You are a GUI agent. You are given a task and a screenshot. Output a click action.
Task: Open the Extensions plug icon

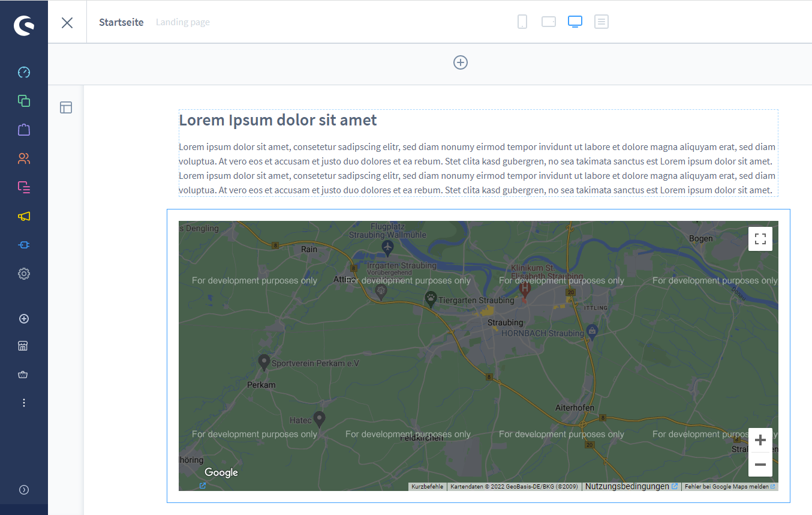click(24, 245)
